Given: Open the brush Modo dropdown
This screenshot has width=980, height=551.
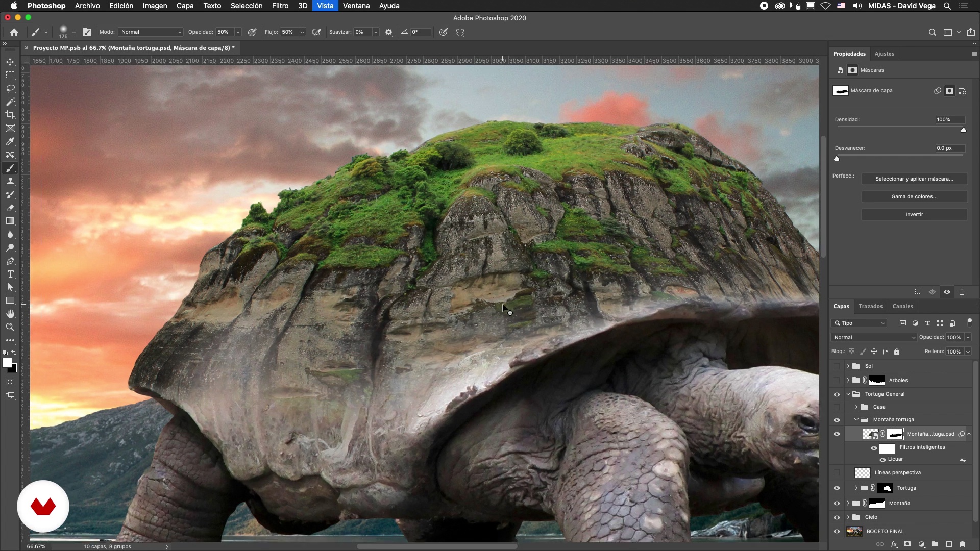Looking at the screenshot, I should click(151, 32).
